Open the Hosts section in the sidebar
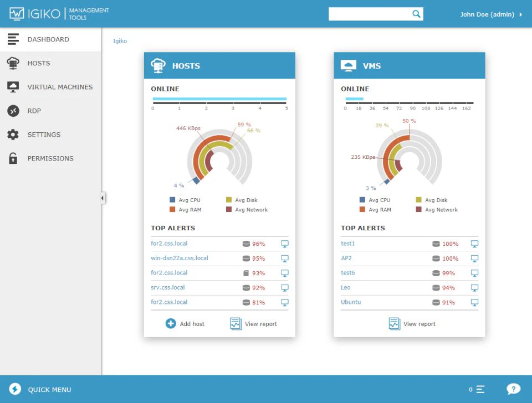The image size is (532, 403). (x=38, y=63)
